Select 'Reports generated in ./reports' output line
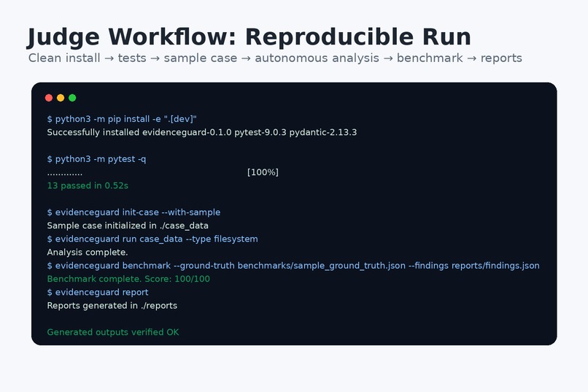The width and height of the screenshot is (588, 392). (112, 306)
